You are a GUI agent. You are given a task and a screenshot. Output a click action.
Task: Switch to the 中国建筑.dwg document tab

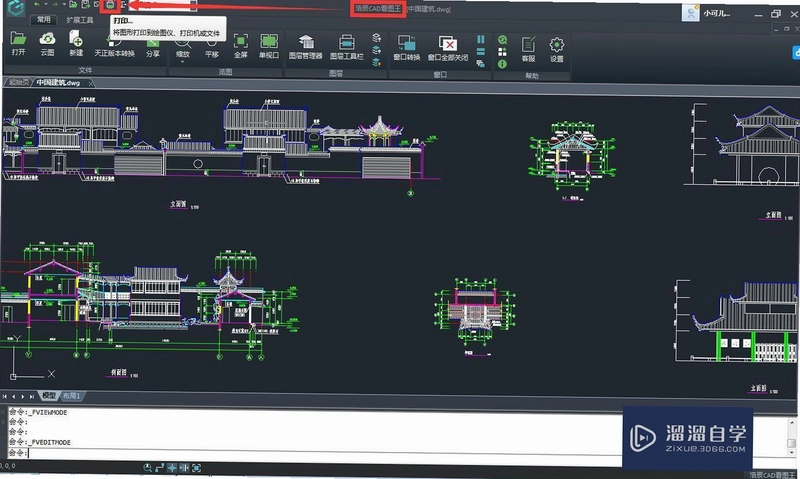coord(58,83)
